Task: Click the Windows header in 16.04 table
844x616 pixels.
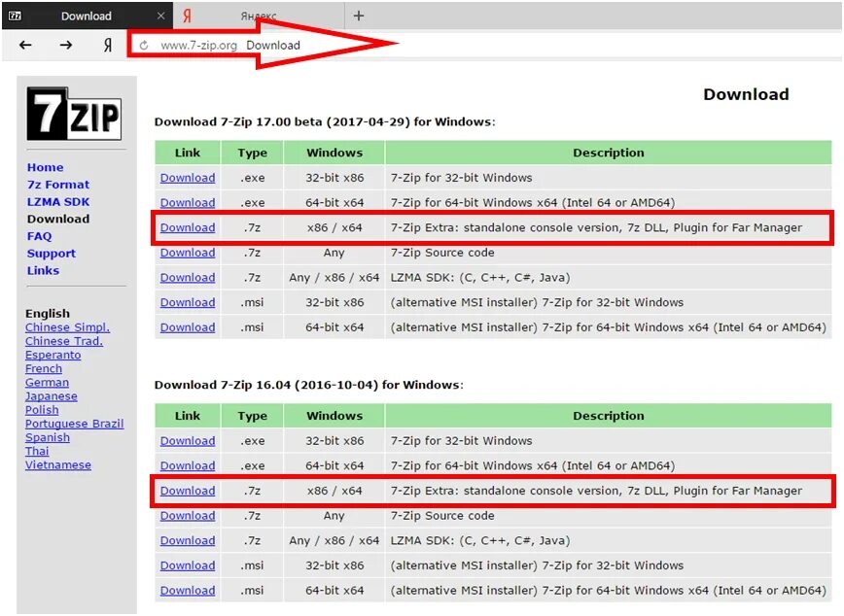Action: tap(334, 416)
